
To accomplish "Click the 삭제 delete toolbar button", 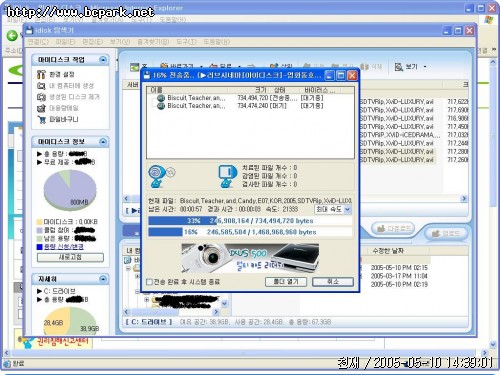I will pyautogui.click(x=371, y=67).
